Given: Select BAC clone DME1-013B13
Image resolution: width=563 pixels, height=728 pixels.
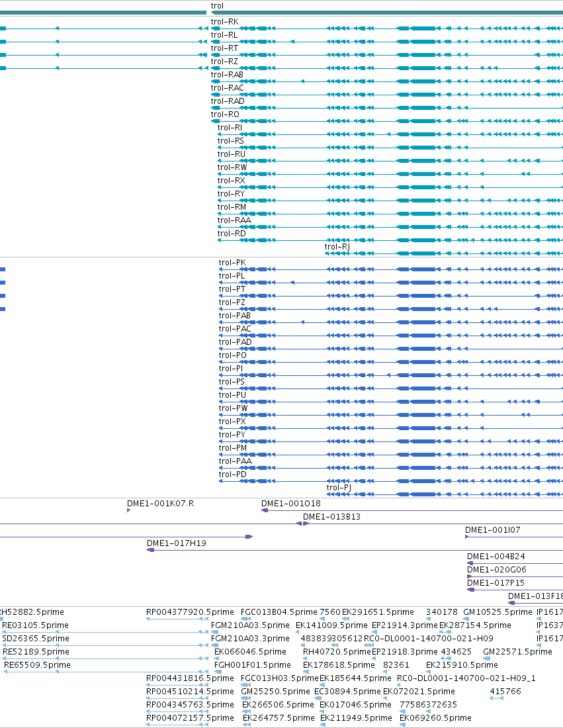Looking at the screenshot, I should [331, 517].
